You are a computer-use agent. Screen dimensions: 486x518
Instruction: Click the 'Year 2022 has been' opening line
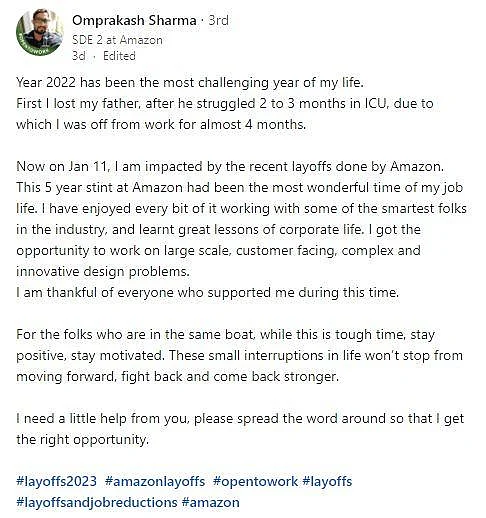point(190,82)
